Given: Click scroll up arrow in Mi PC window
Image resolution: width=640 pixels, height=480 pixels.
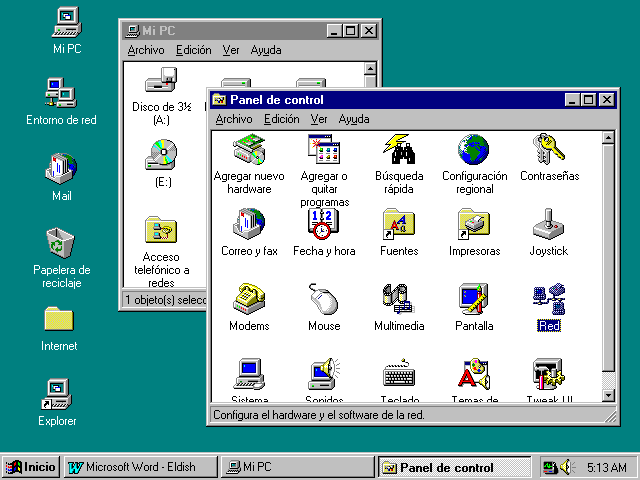Looking at the screenshot, I should [x=370, y=69].
